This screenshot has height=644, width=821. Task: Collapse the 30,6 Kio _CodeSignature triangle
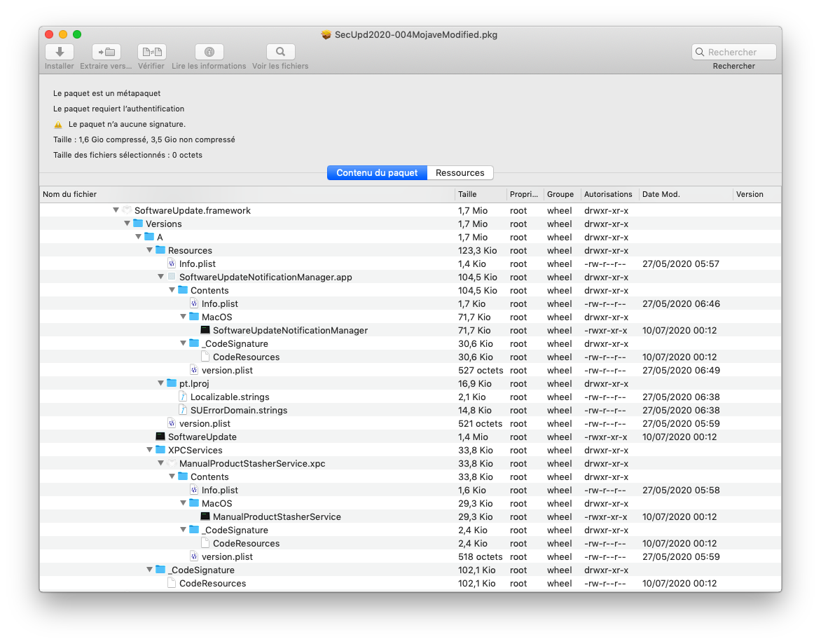tap(184, 343)
